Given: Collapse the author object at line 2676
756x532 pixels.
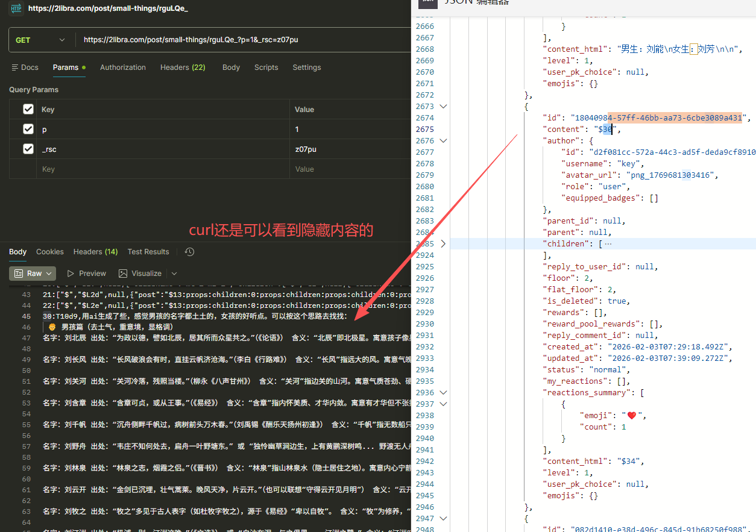Looking at the screenshot, I should 444,141.
